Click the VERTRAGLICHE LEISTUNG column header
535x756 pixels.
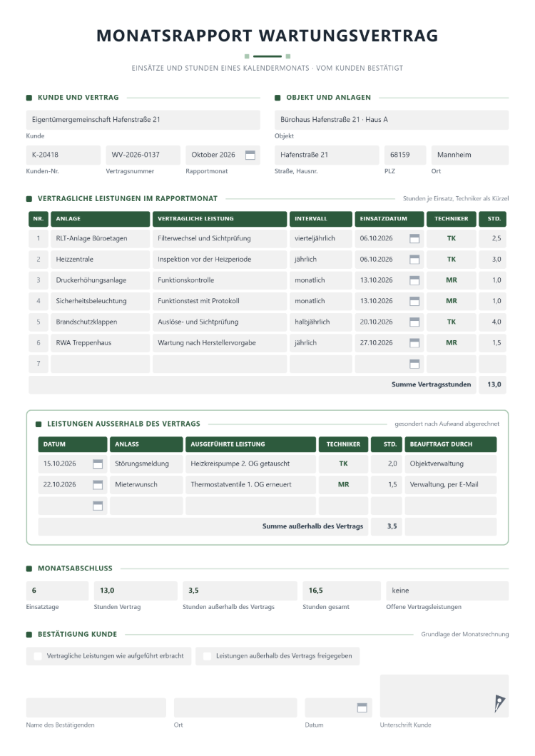click(220, 219)
